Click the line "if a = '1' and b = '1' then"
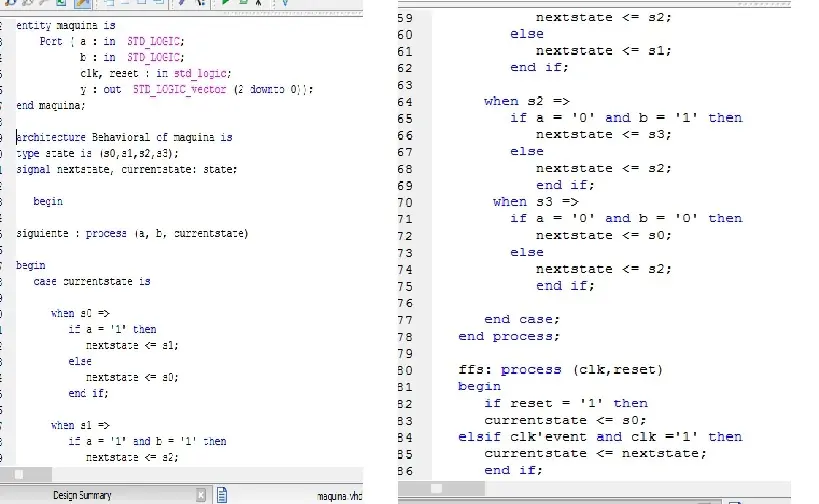Screen dimensions: 819x504 pyautogui.click(x=147, y=441)
